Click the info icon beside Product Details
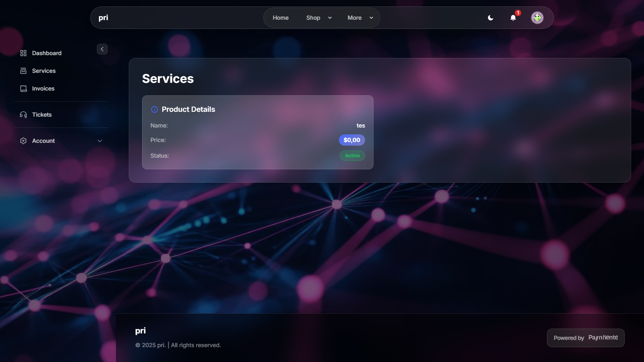This screenshot has height=362, width=644. click(x=154, y=109)
